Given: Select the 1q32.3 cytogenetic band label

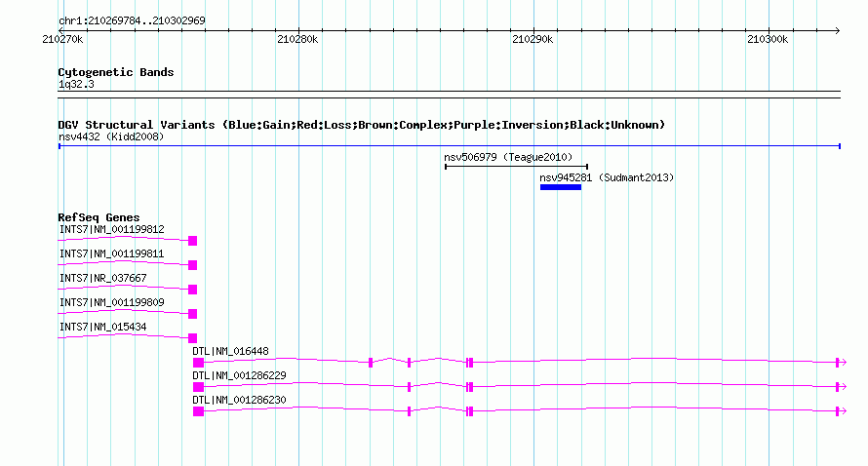Looking at the screenshot, I should click(76, 84).
